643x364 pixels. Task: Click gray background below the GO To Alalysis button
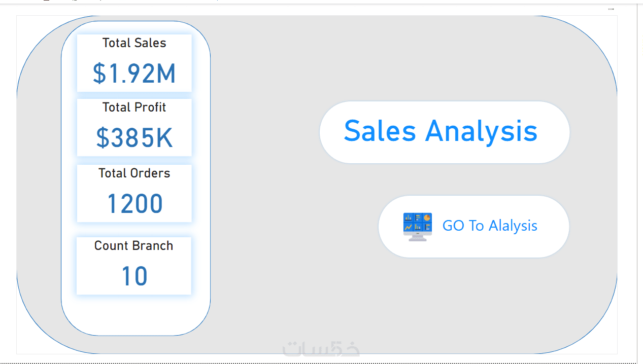472,304
